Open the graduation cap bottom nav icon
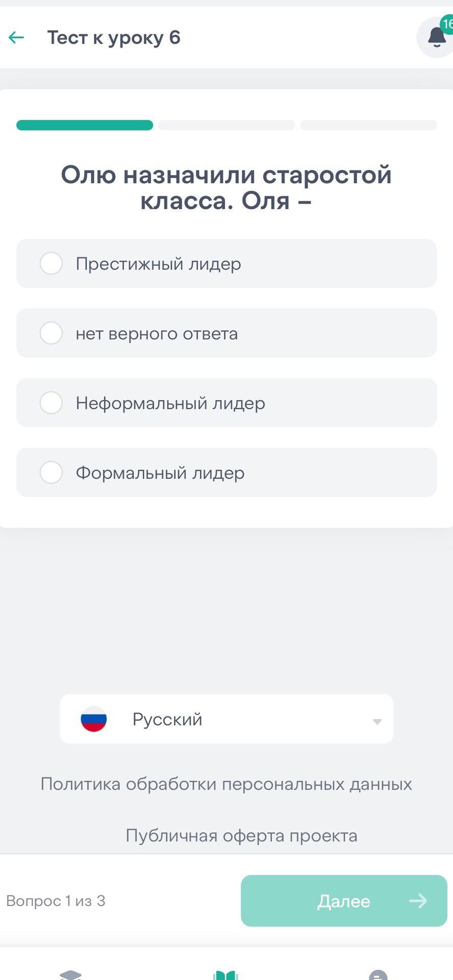 70,974
